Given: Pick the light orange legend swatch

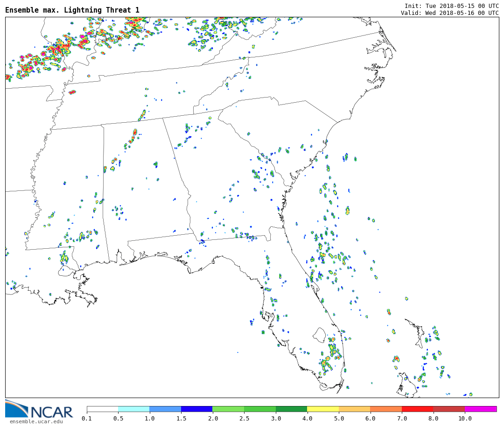Looking at the screenshot, I should (x=355, y=409).
